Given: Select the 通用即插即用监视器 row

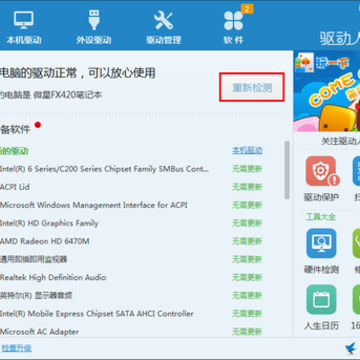Looking at the screenshot, I should point(131,259).
